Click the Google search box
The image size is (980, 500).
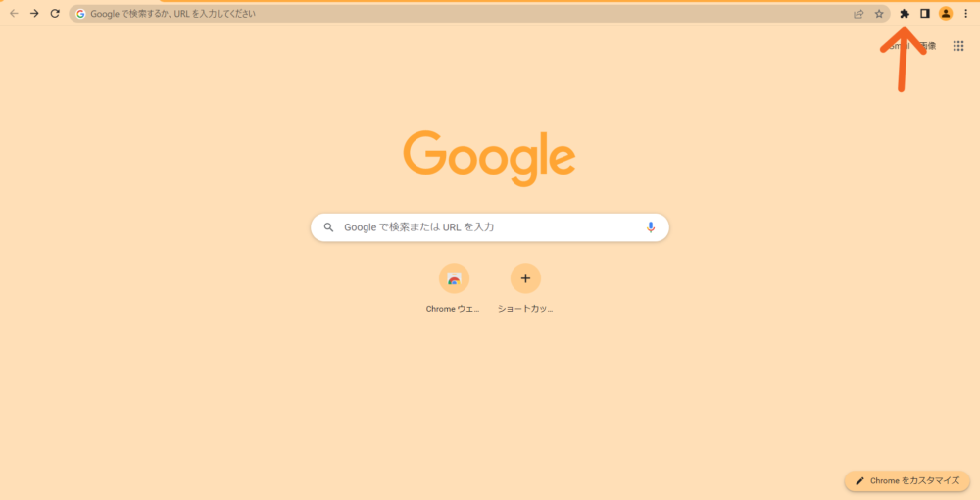tap(489, 227)
